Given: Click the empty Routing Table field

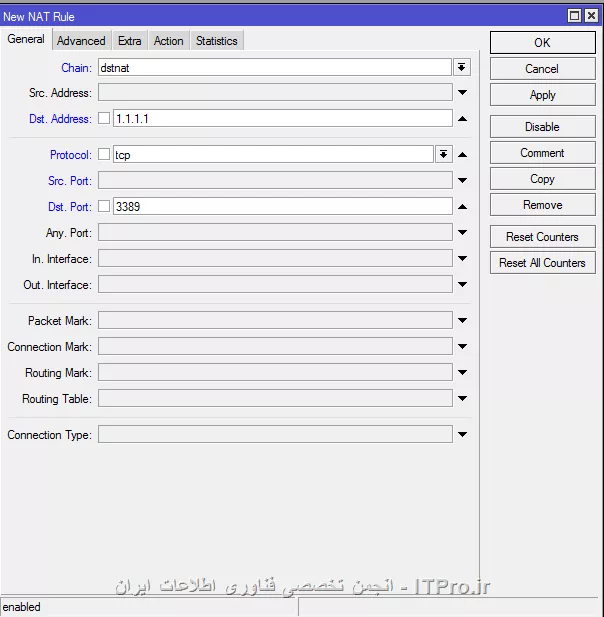Looking at the screenshot, I should point(275,398).
